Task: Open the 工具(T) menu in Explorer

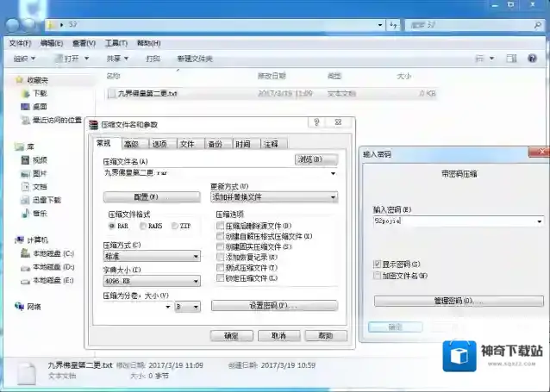Action: 116,42
